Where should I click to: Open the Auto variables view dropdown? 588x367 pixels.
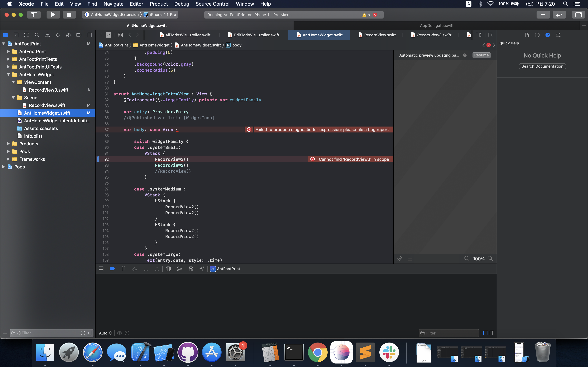[x=105, y=333]
